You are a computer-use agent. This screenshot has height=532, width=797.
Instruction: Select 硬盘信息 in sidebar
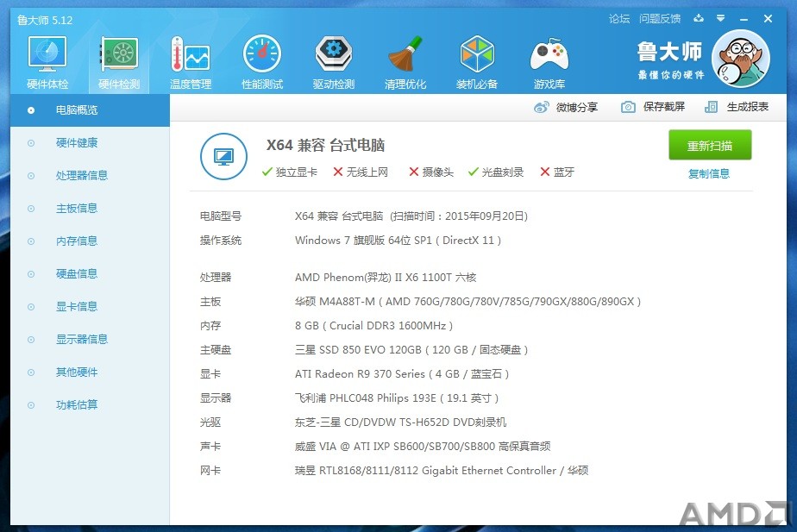pos(90,274)
